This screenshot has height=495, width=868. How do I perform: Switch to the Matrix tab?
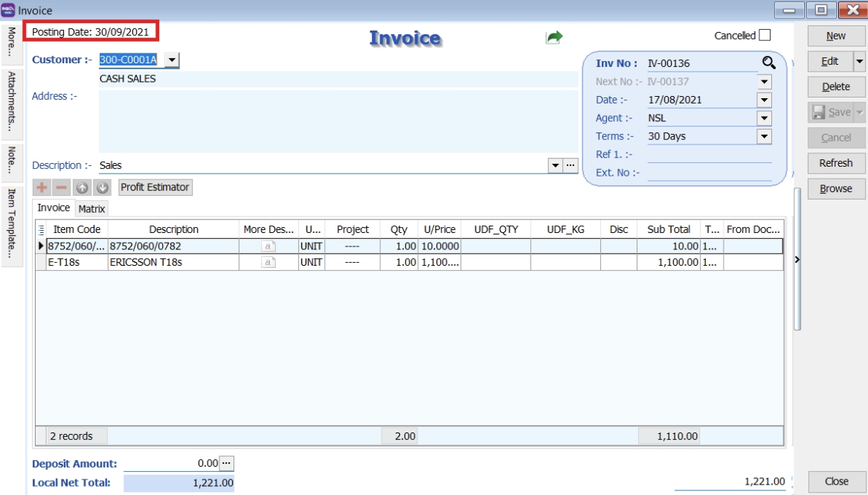[x=92, y=209]
